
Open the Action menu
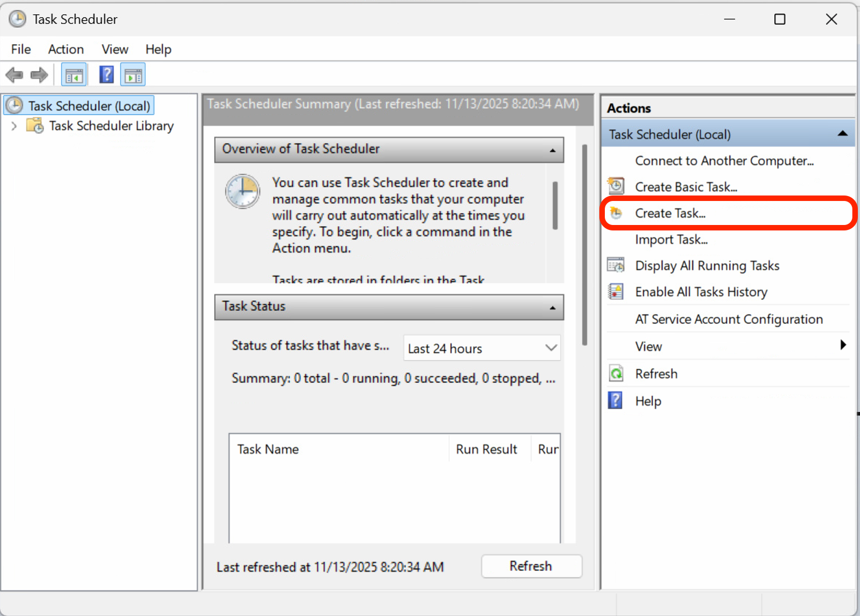pyautogui.click(x=66, y=49)
